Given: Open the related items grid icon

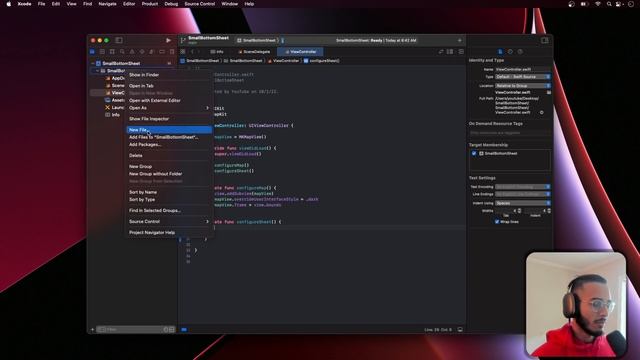Looking at the screenshot, I should (183, 52).
